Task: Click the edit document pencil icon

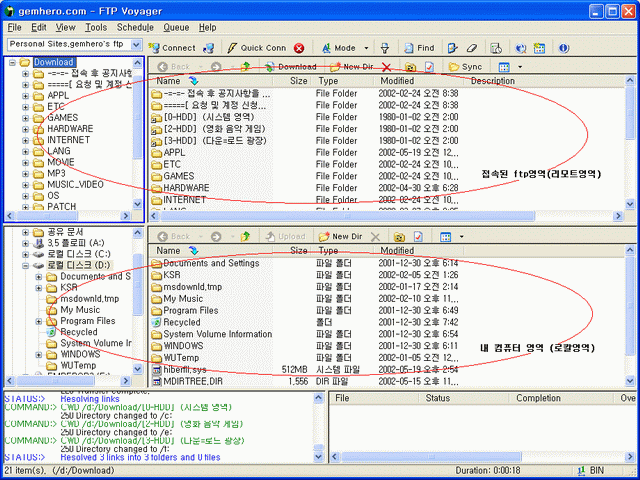Action: [x=452, y=48]
